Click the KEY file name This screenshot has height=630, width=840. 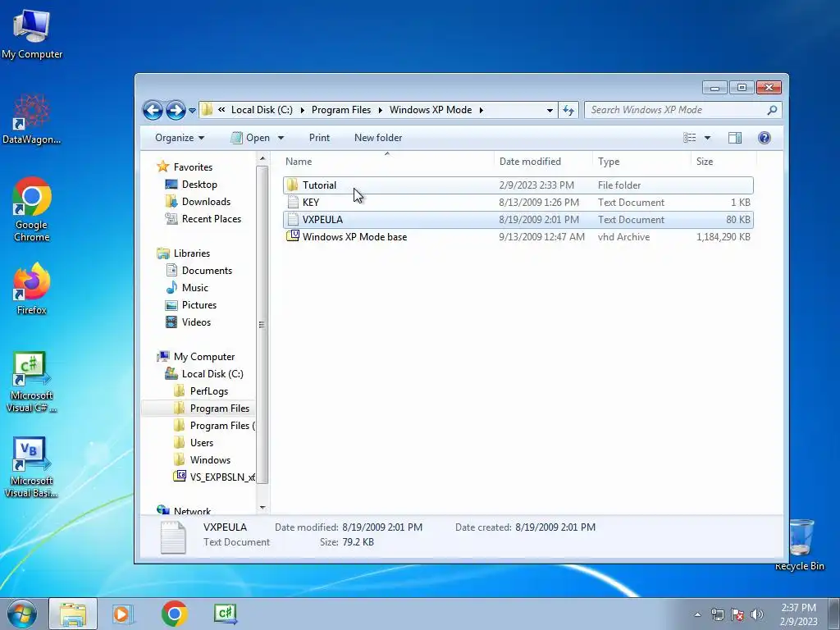[311, 203]
